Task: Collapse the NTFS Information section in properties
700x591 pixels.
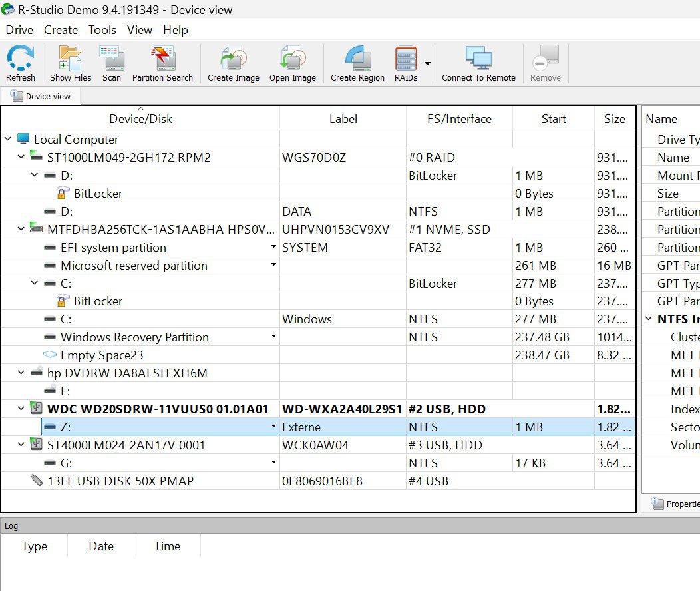Action: click(649, 319)
